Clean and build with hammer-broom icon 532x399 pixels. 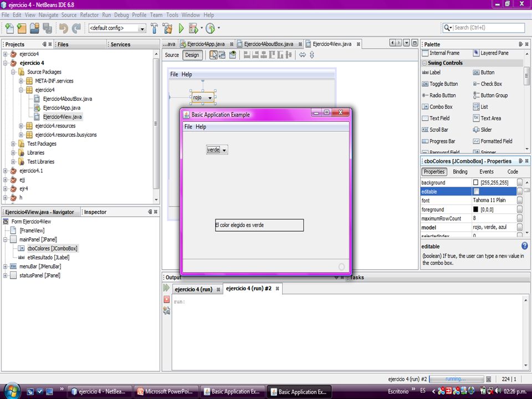(167, 28)
